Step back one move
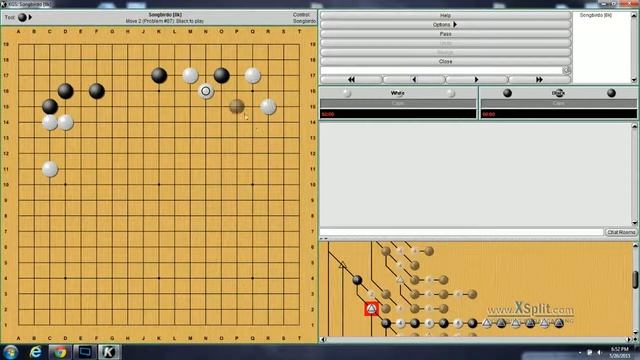The height and width of the screenshot is (360, 640). tap(414, 80)
